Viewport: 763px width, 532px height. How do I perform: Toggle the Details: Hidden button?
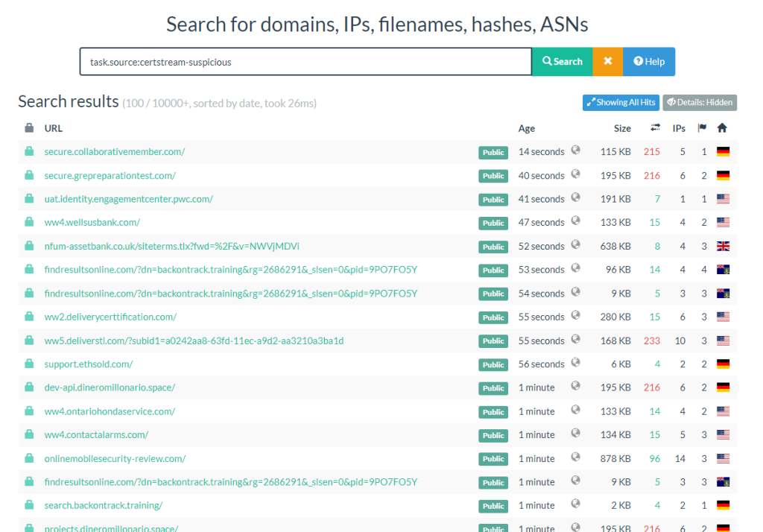(x=700, y=103)
